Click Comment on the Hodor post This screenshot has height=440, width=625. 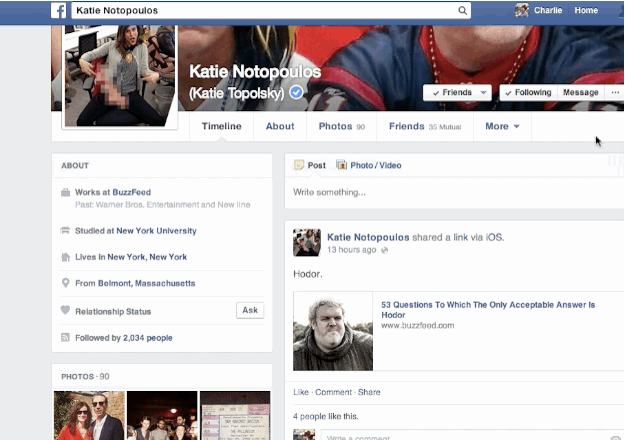[x=333, y=392]
